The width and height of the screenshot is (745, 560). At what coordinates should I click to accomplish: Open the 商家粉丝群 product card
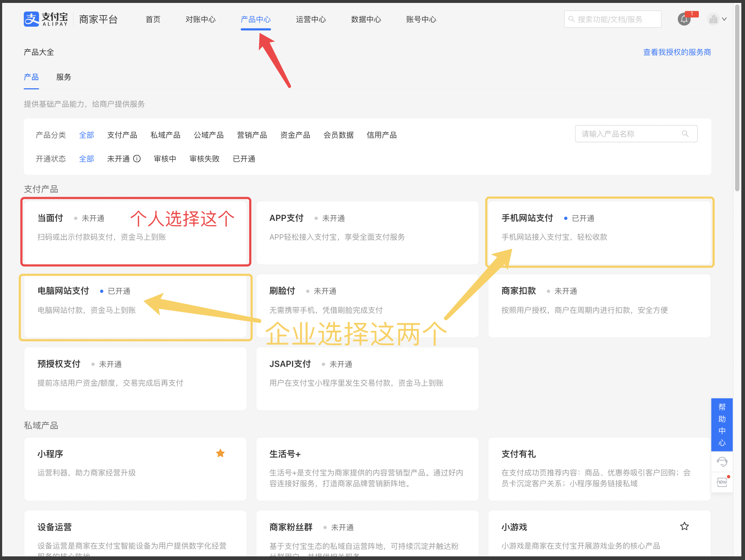click(x=367, y=534)
